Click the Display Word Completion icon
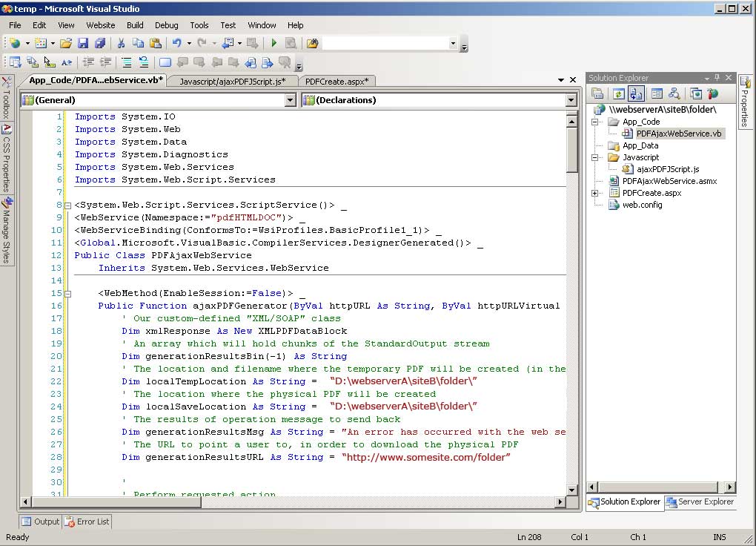This screenshot has width=756, height=546. coord(67,62)
